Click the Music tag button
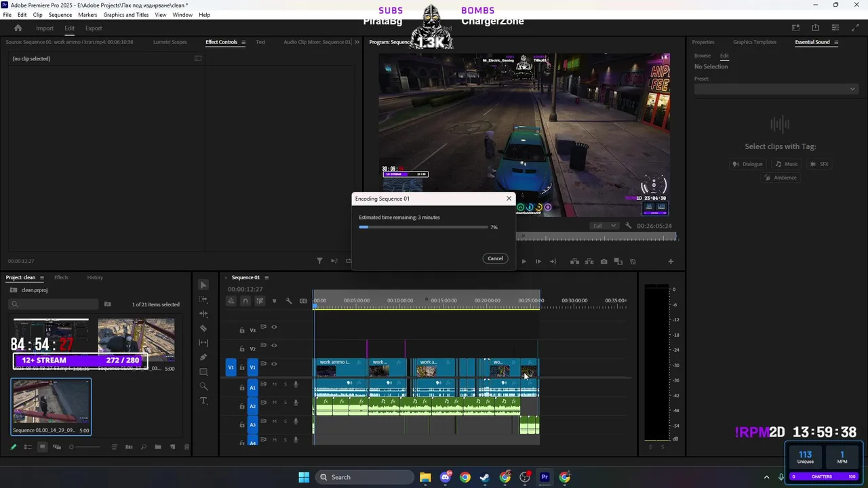Viewport: 868px width, 488px height. click(787, 164)
